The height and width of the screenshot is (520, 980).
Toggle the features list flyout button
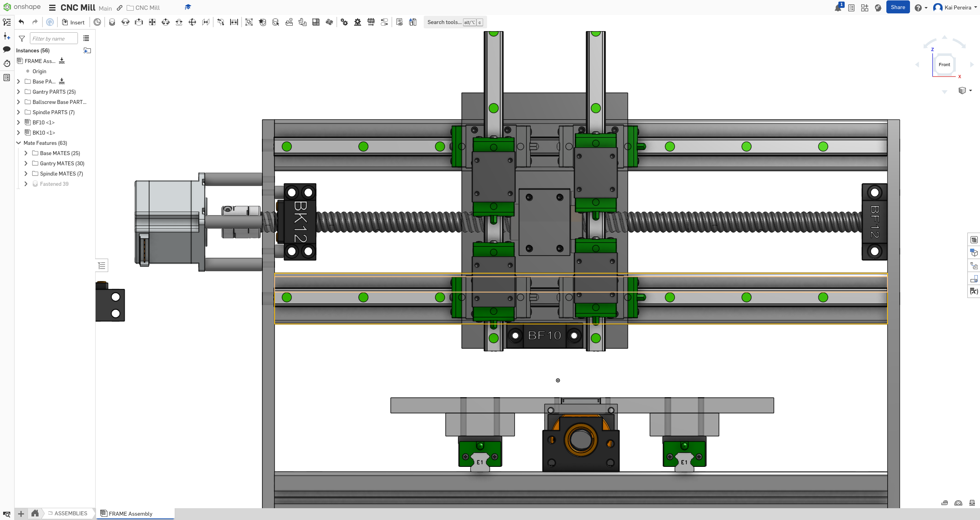pyautogui.click(x=102, y=266)
